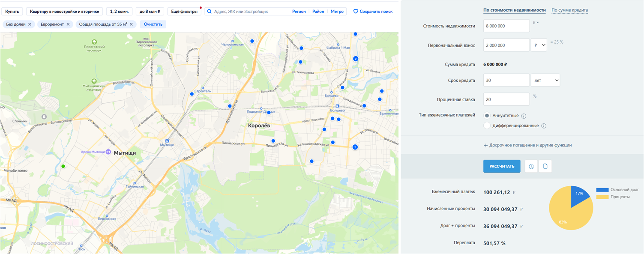
Task: Click the monthly payment value 100 261,12
Action: (x=497, y=192)
